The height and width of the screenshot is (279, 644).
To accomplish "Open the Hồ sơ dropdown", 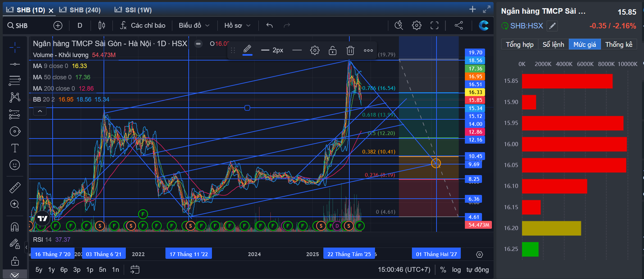I will pos(238,25).
